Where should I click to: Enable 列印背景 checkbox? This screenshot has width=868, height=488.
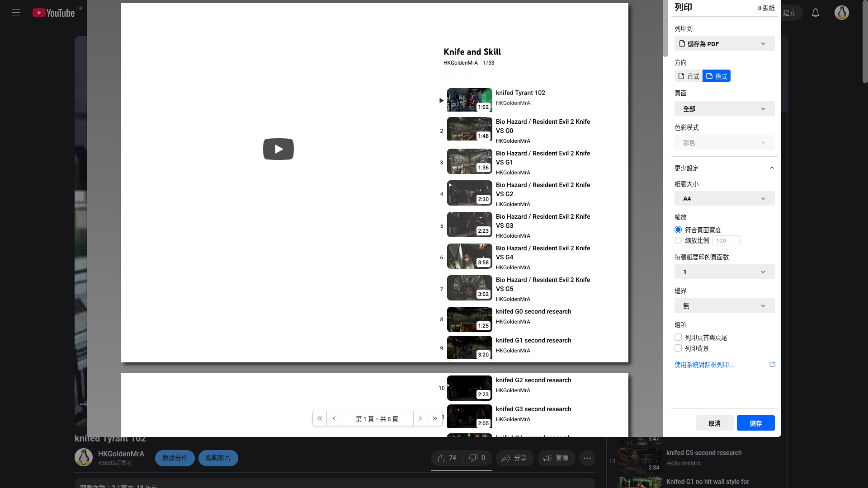(678, 348)
